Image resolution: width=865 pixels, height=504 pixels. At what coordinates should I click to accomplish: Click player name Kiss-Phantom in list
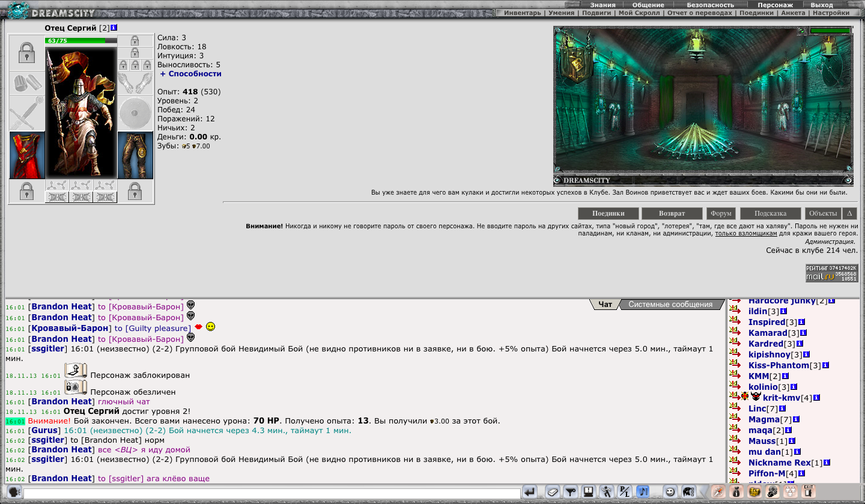click(778, 365)
